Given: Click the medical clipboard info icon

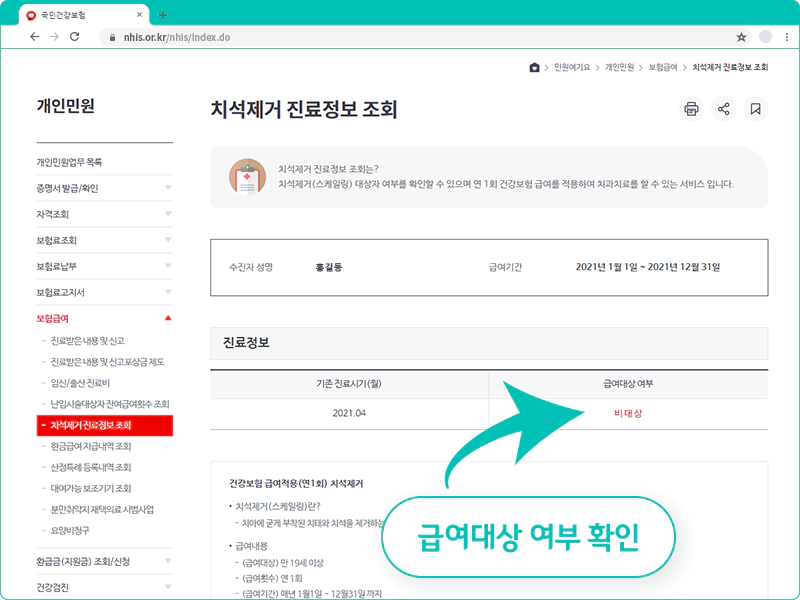Looking at the screenshot, I should click(x=247, y=177).
